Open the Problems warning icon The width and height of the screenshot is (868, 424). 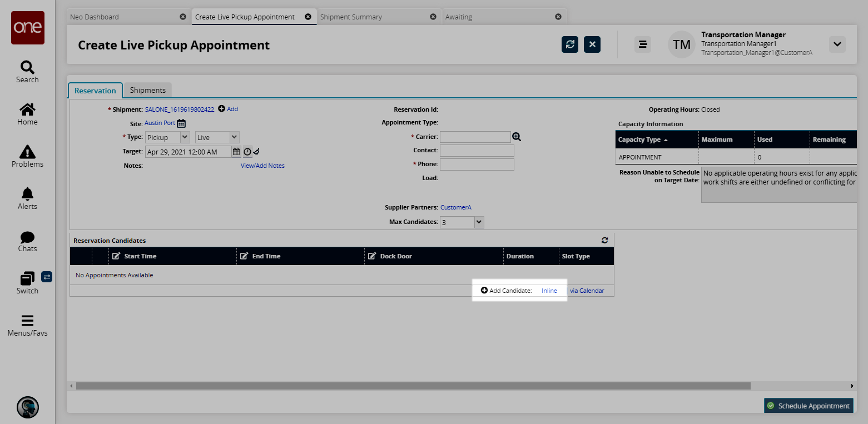click(x=27, y=152)
